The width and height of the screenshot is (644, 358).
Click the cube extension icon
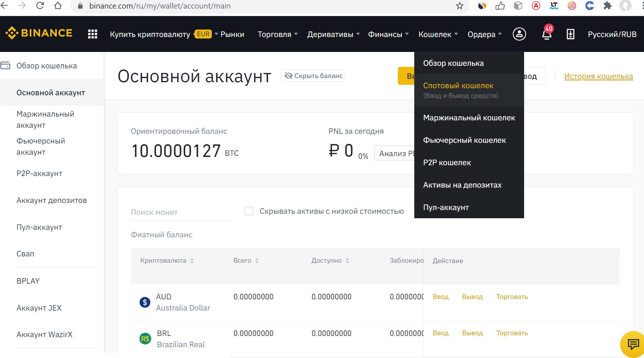pos(518,6)
